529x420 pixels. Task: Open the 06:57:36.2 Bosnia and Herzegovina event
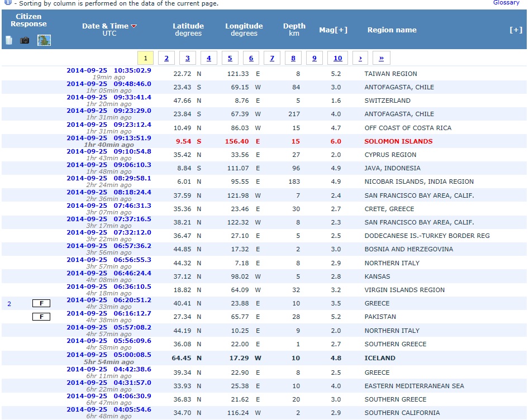pos(108,246)
